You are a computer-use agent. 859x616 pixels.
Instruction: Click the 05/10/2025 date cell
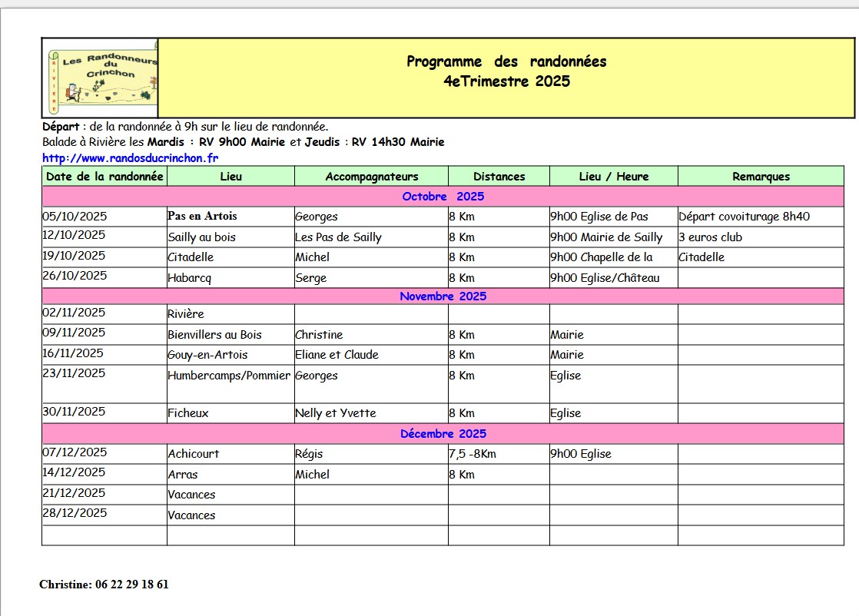coord(75,217)
